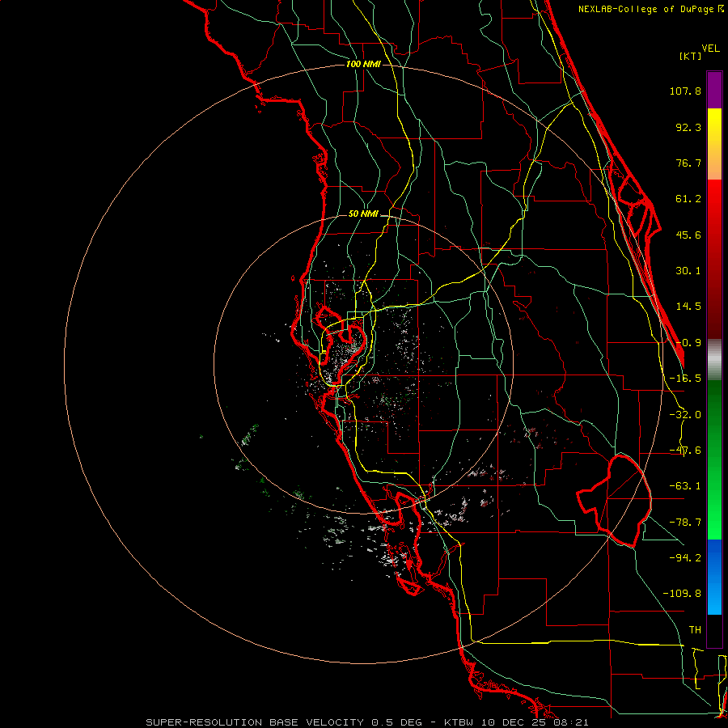Select the -32.0 legend value
Viewport: 728px width, 728px height.
click(x=685, y=415)
